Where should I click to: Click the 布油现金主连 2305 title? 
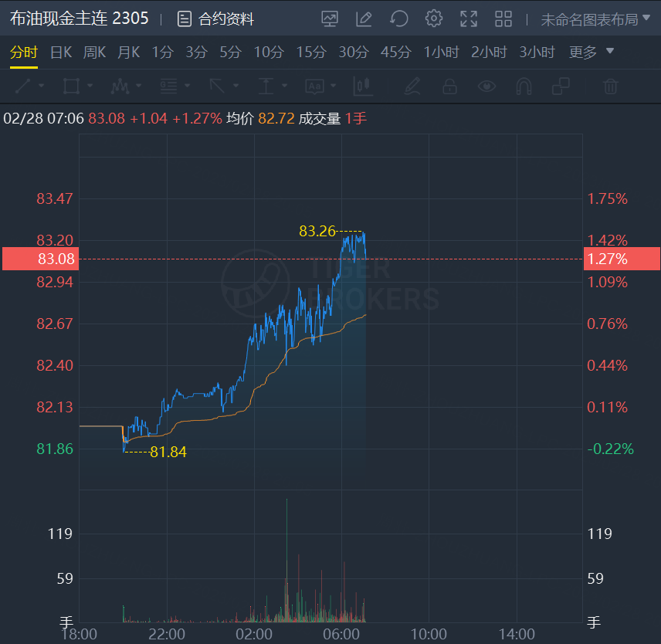tap(80, 19)
